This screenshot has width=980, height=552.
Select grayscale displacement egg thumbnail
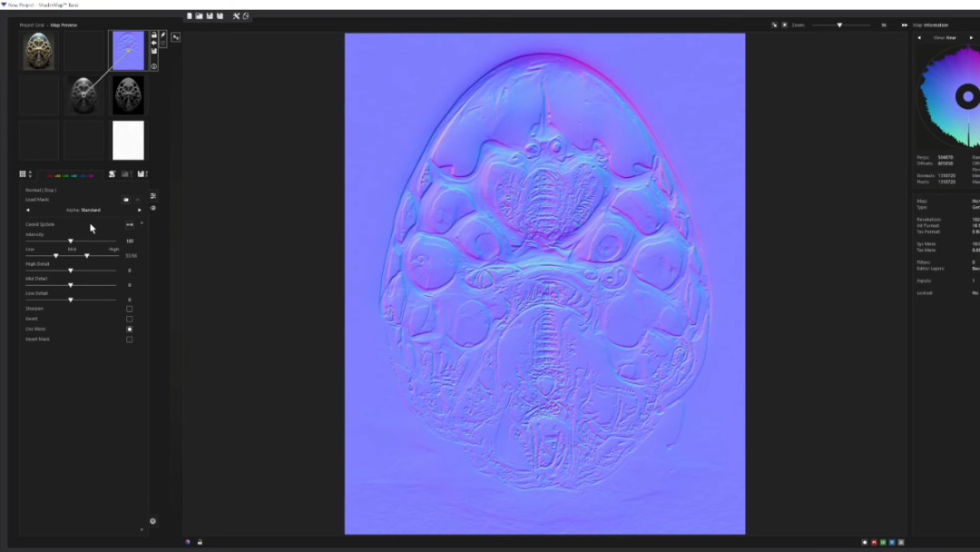point(83,95)
